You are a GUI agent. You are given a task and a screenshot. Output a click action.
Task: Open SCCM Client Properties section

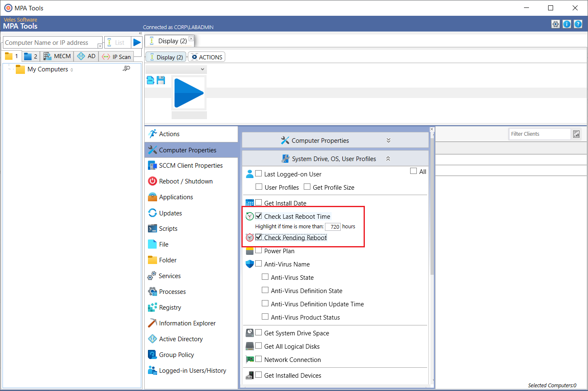[191, 166]
